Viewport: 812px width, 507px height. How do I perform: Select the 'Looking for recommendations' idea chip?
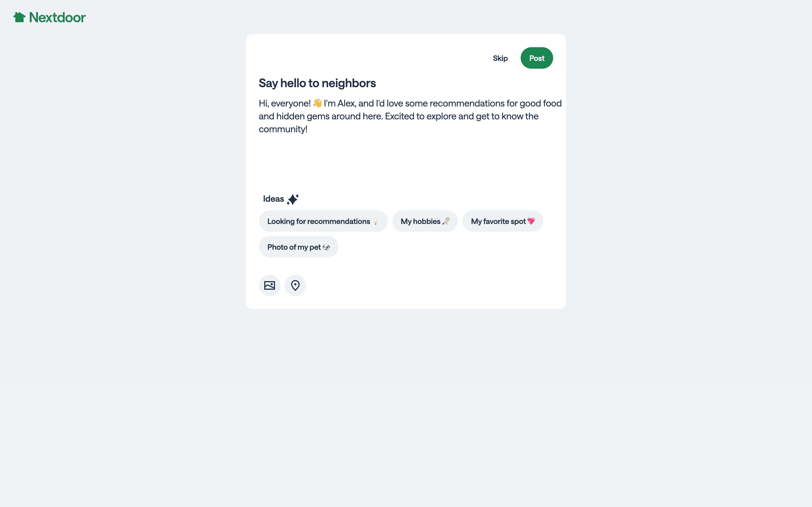[x=319, y=221]
